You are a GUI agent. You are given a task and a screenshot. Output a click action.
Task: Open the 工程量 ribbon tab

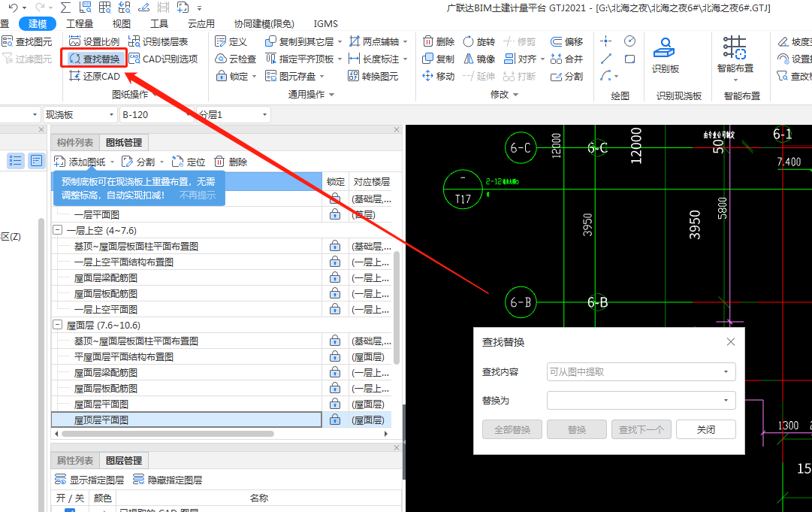pos(80,24)
